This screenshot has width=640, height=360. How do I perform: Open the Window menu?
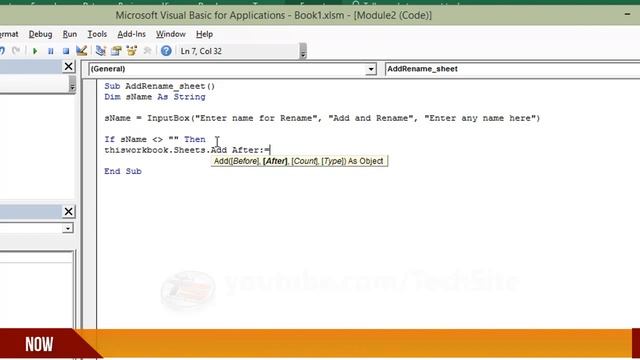coord(171,34)
